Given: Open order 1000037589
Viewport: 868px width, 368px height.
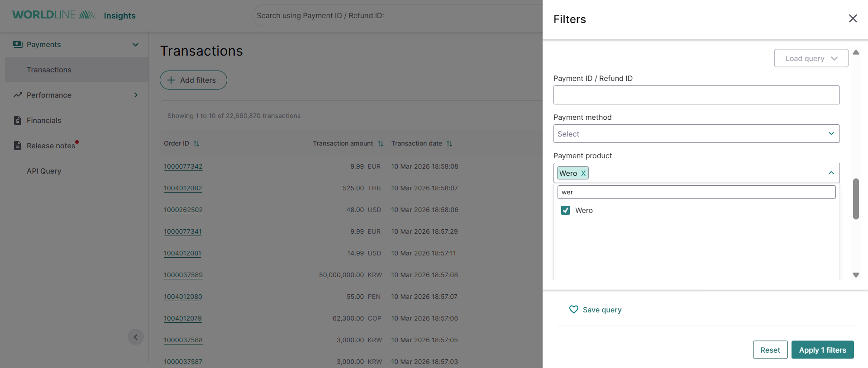Looking at the screenshot, I should 183,275.
